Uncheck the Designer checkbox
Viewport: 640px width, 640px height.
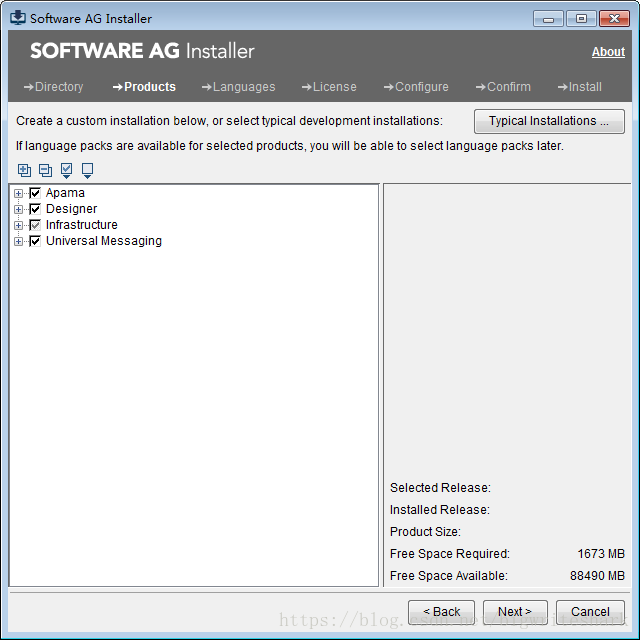tap(36, 209)
